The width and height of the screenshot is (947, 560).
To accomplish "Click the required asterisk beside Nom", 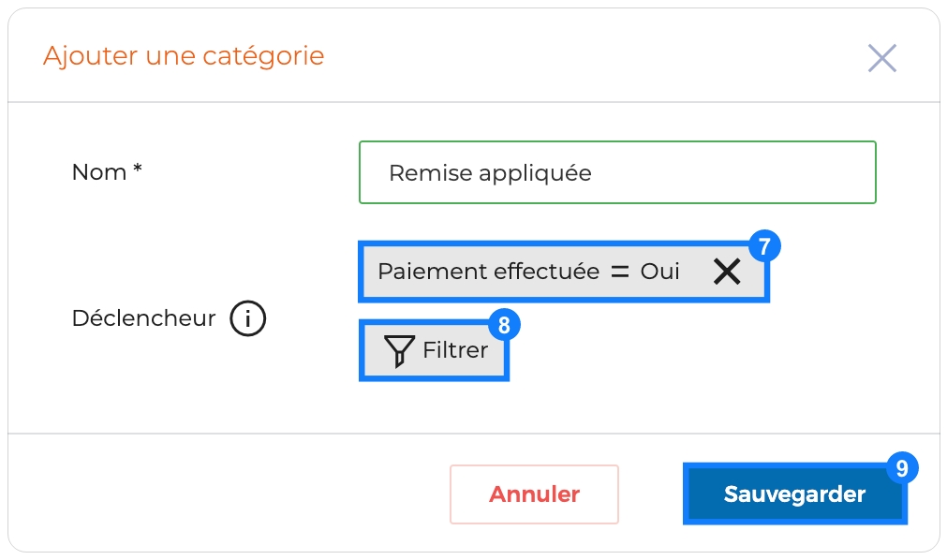I will [x=138, y=168].
